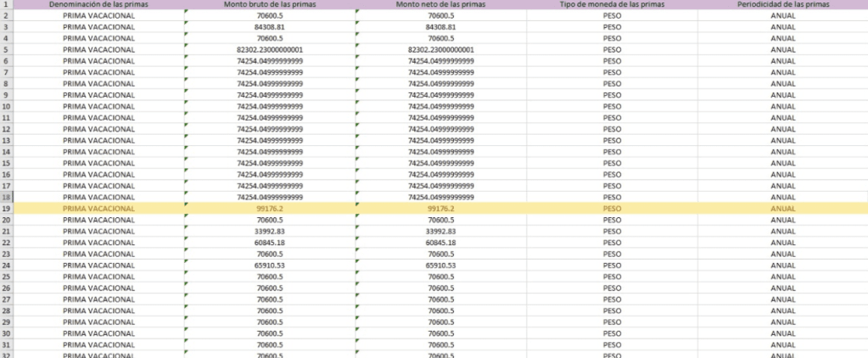Select the highlighted ANUAL cell in row 19
868x358 pixels.
coord(782,209)
